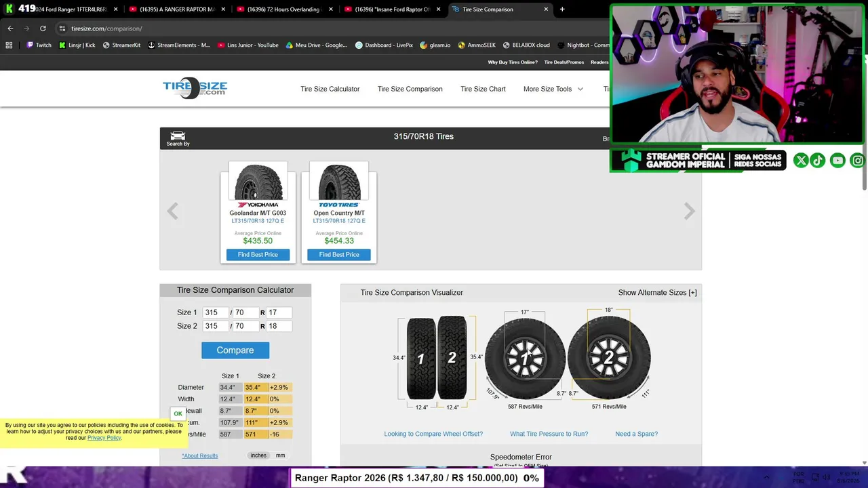Switch to the A RANGER RAPTOR tab

click(x=178, y=9)
